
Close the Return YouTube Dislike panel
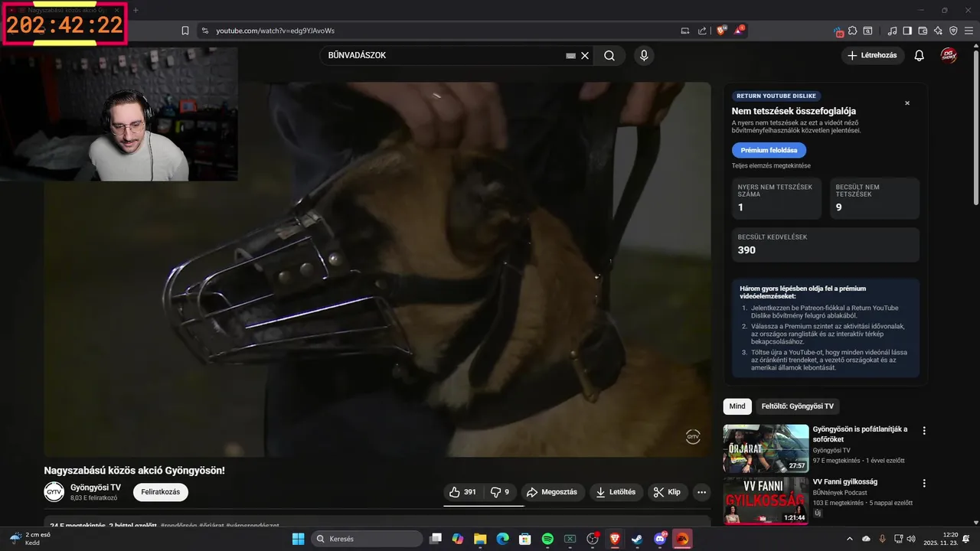pos(907,103)
